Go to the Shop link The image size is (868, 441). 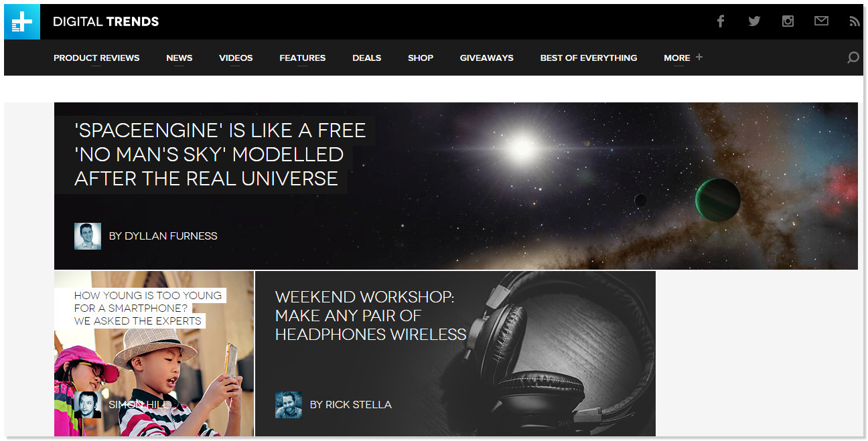[x=421, y=58]
